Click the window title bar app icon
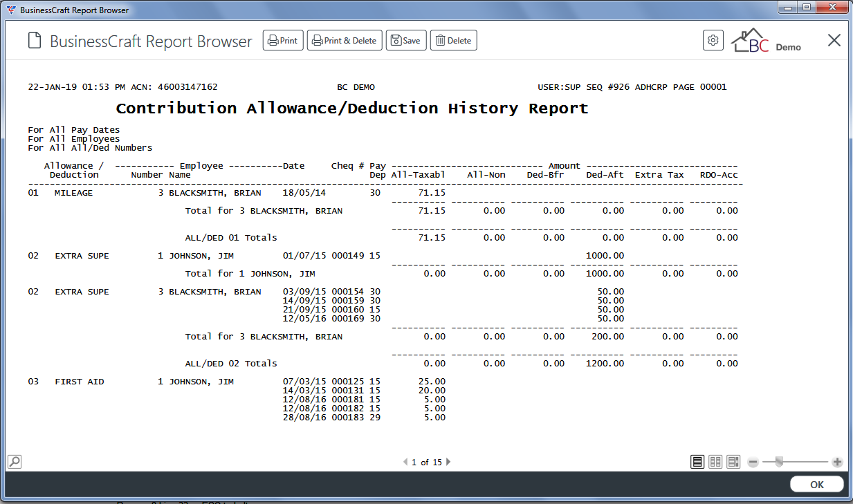The image size is (853, 504). [12, 10]
